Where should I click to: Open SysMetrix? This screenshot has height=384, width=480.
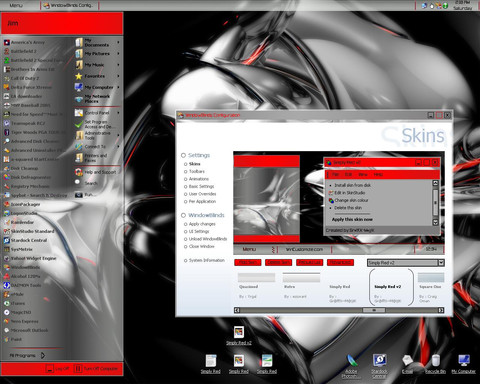[18, 249]
